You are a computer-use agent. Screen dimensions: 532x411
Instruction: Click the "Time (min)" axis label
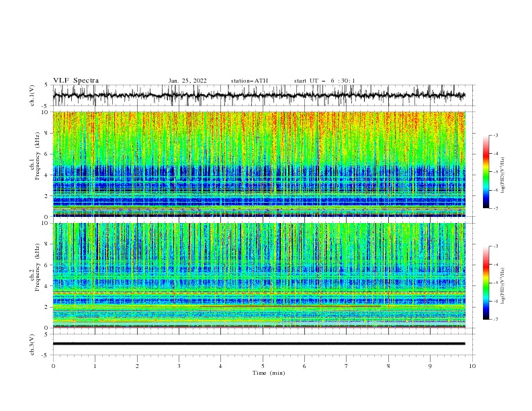(269, 373)
